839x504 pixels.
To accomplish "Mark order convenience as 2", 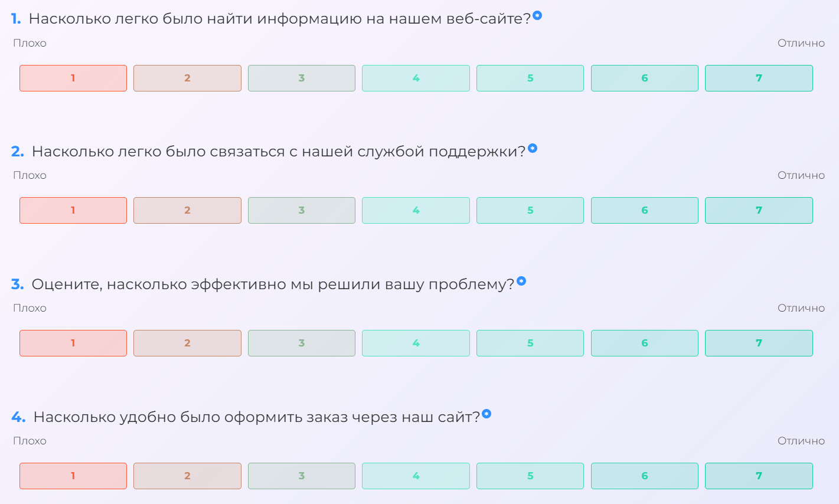I will click(187, 476).
